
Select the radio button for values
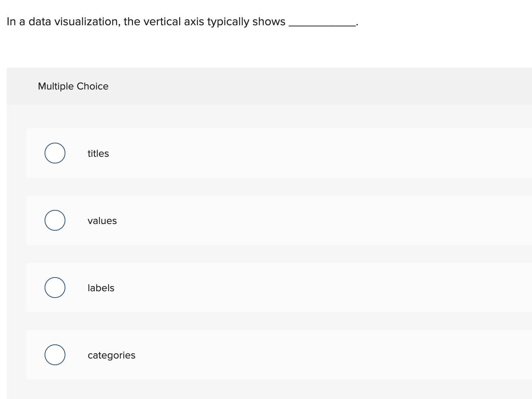tap(55, 220)
